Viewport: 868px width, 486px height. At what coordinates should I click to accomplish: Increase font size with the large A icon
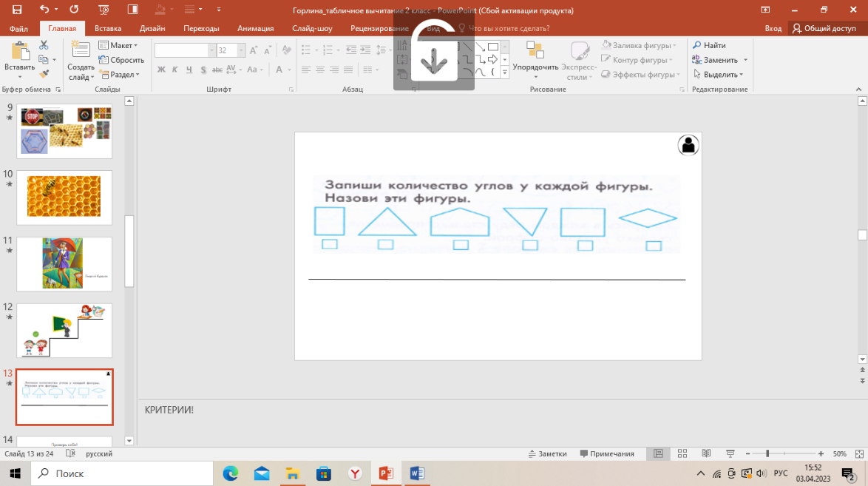pyautogui.click(x=254, y=50)
